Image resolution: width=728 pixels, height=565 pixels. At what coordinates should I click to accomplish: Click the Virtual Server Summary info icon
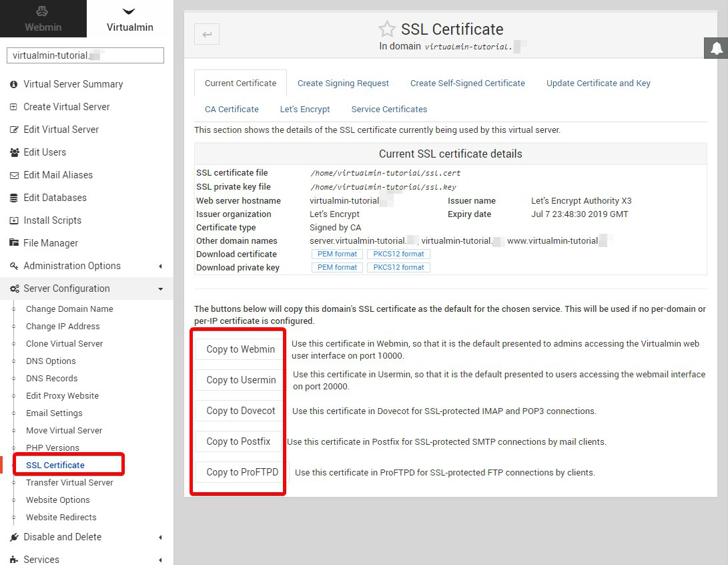[x=14, y=84]
